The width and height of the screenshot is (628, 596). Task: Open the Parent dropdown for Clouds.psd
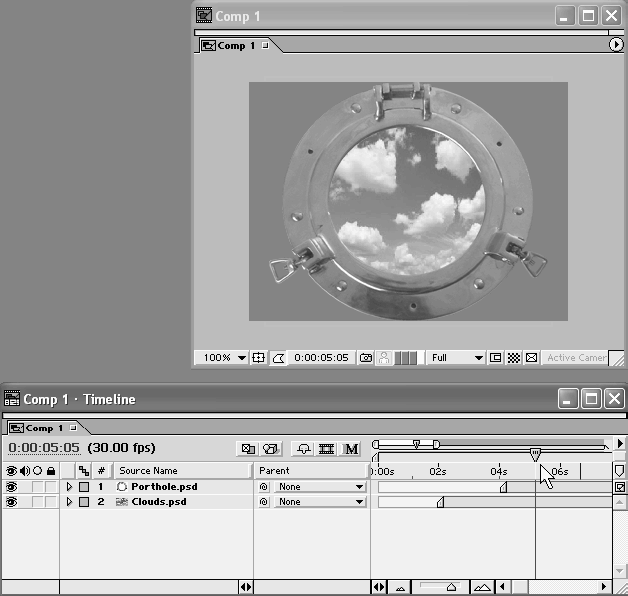coord(319,502)
